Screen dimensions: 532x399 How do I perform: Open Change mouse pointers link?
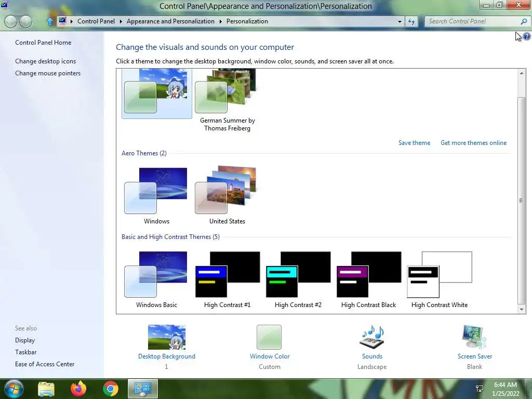click(x=48, y=73)
